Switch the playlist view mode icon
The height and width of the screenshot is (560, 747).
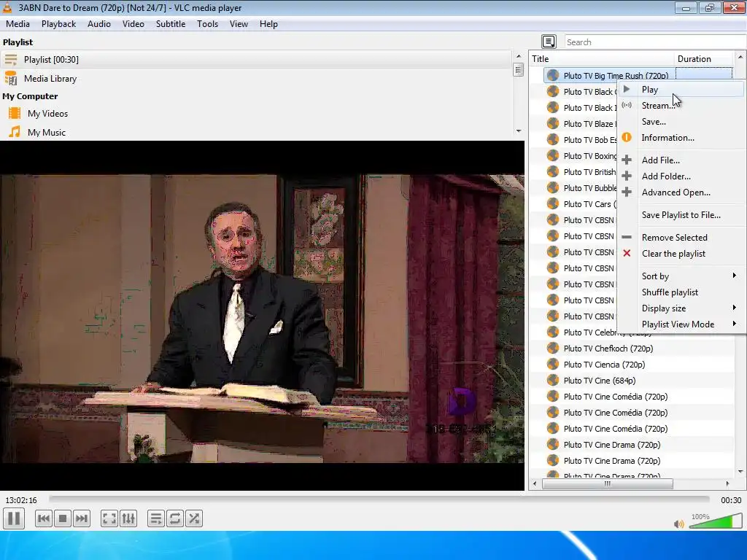[x=549, y=42]
